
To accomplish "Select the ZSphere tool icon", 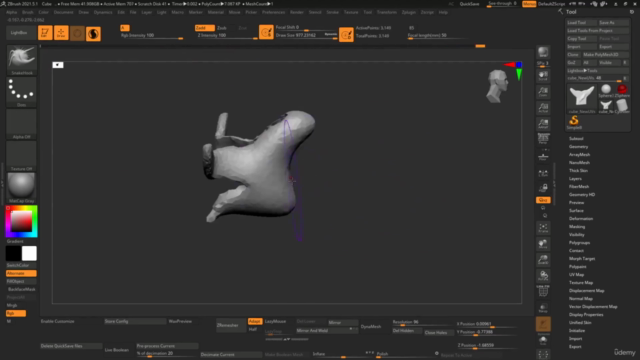I will 622,91.
